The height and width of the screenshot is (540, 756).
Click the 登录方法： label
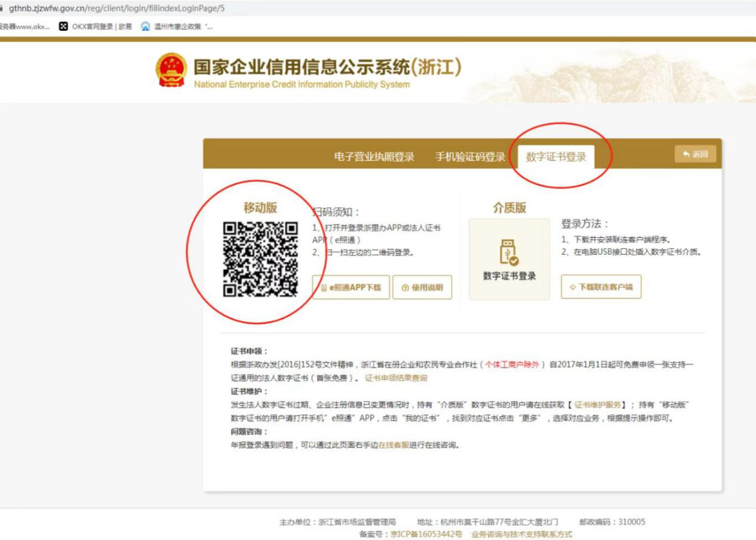584,224
